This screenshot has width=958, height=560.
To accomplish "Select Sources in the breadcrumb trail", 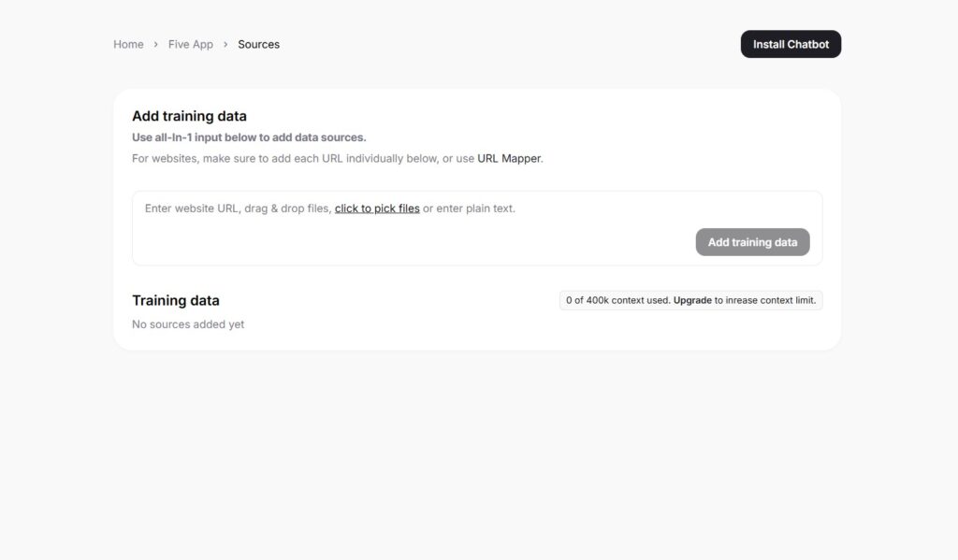I will (258, 44).
